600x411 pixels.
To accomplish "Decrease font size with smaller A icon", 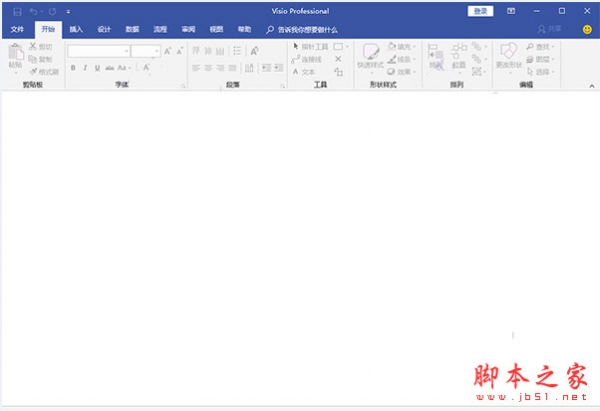I will tap(180, 51).
